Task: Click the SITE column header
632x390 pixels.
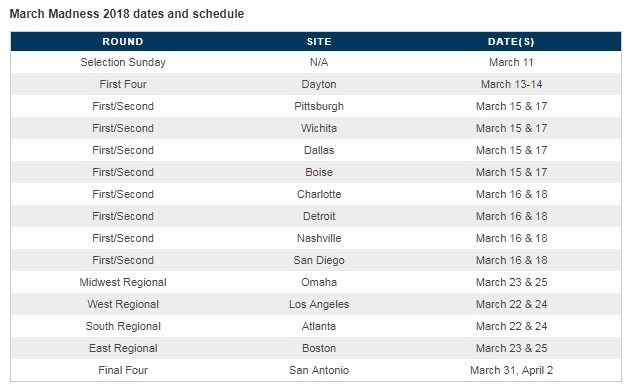Action: coord(319,41)
